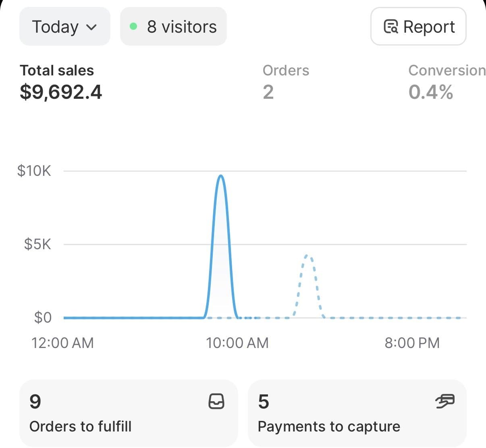Select the Total sales metric tab
The height and width of the screenshot is (448, 486).
tap(57, 70)
